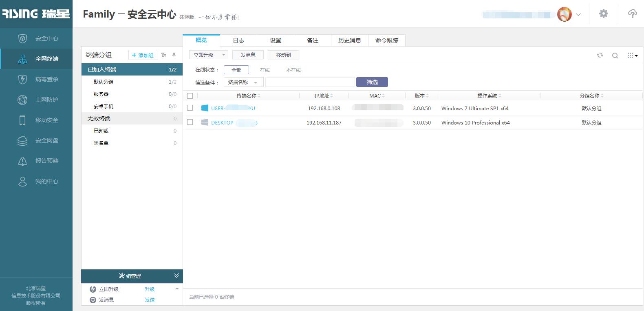Click the 发送 link in 组管理
This screenshot has width=644, height=311.
[x=150, y=300]
